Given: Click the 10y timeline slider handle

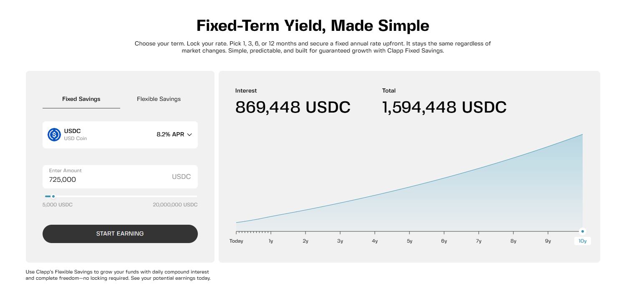Looking at the screenshot, I should point(583,231).
